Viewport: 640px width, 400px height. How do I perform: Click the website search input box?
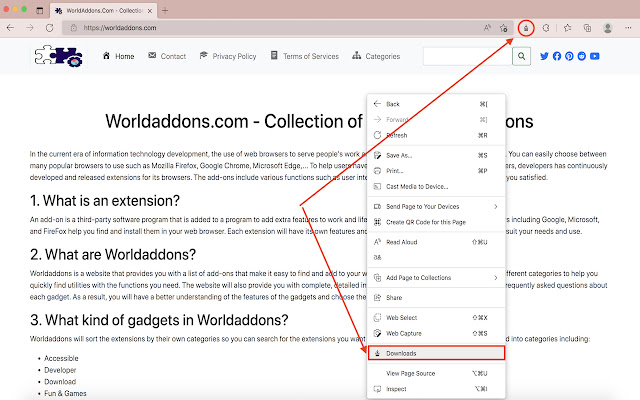tap(467, 56)
